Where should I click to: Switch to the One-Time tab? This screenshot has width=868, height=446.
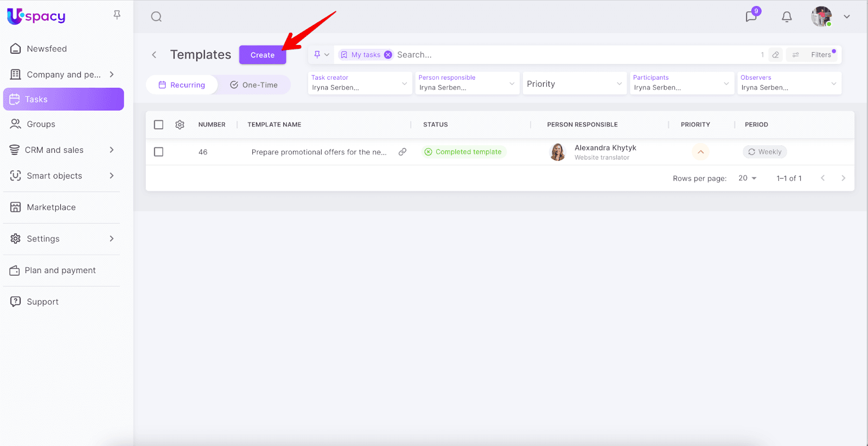coord(254,85)
